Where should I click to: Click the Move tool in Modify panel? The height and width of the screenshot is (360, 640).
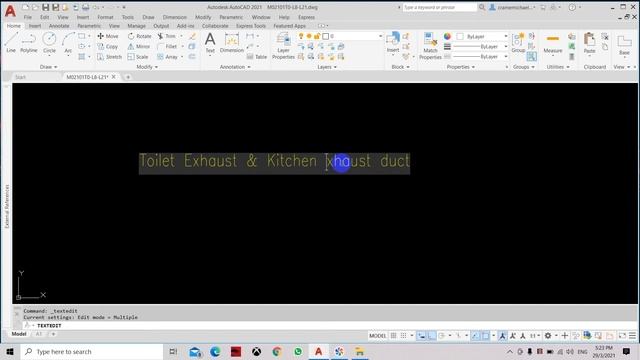point(108,36)
